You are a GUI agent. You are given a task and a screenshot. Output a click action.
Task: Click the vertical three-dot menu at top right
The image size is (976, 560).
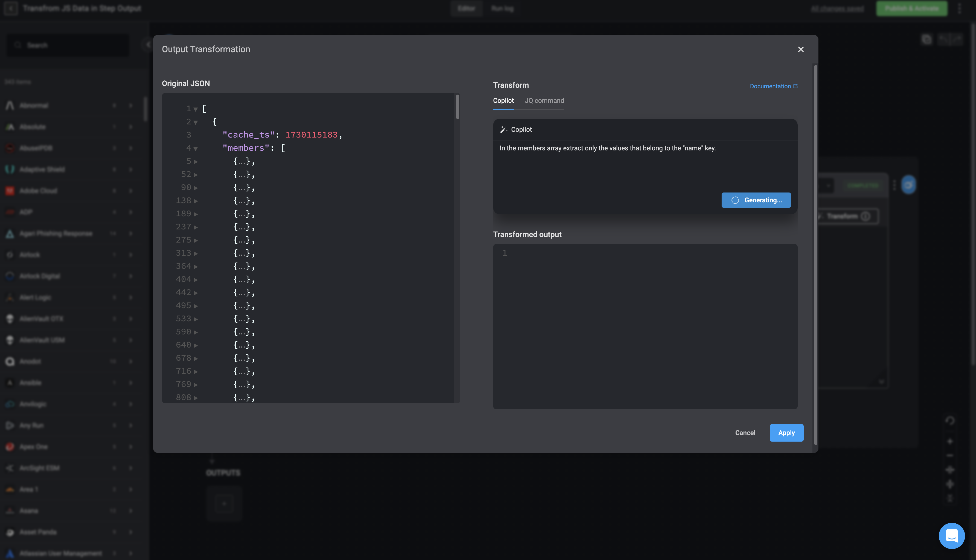(x=960, y=8)
